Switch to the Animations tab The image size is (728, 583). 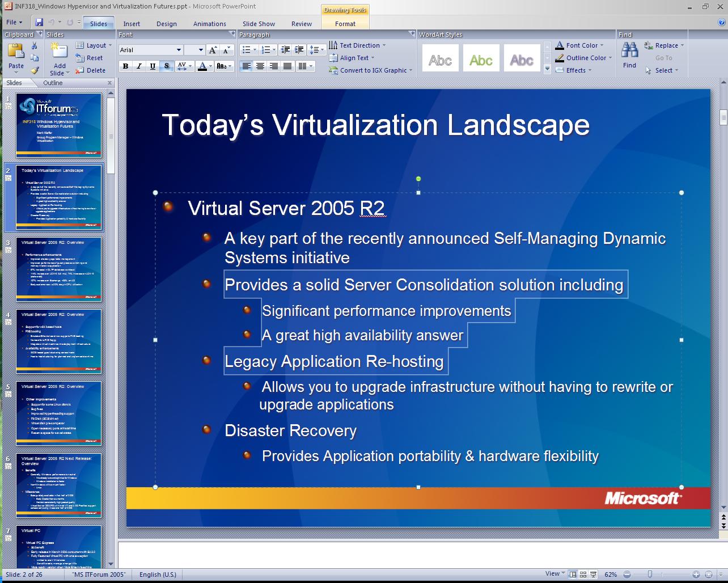209,24
